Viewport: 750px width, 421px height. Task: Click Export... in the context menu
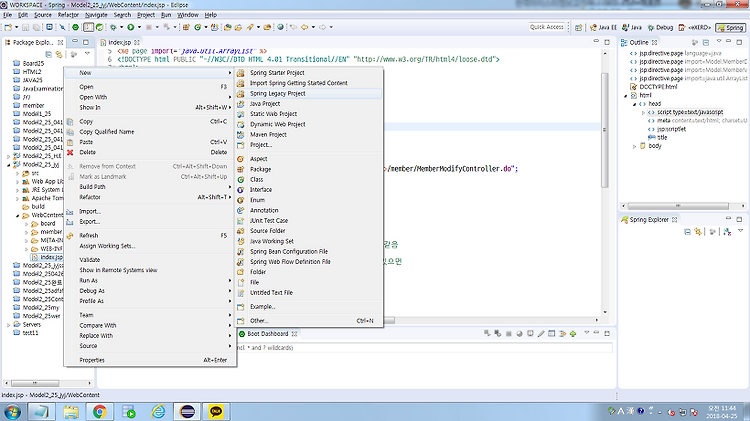[x=89, y=222]
